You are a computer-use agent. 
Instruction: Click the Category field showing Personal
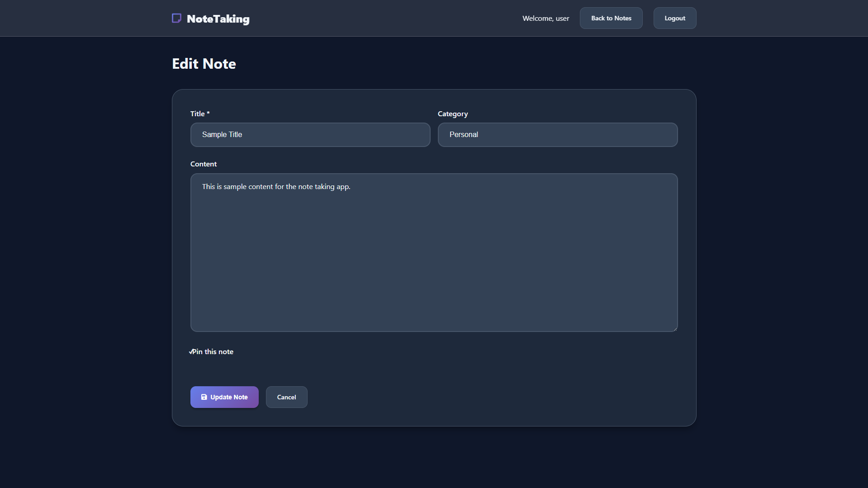pos(557,135)
